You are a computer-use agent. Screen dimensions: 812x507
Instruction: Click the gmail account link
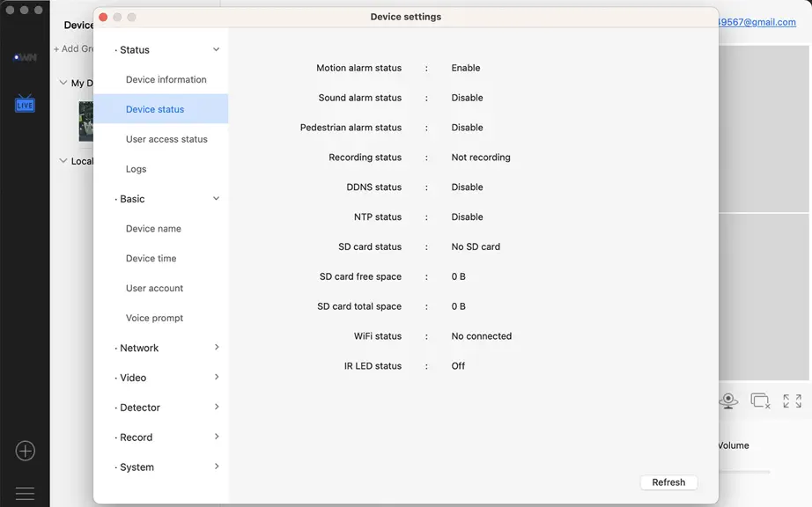(x=757, y=22)
